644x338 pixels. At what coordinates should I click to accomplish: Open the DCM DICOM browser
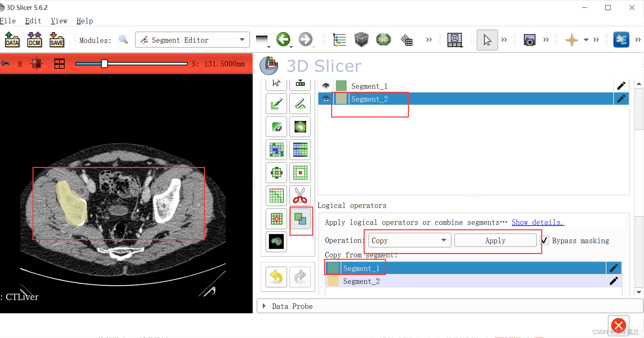[x=34, y=40]
